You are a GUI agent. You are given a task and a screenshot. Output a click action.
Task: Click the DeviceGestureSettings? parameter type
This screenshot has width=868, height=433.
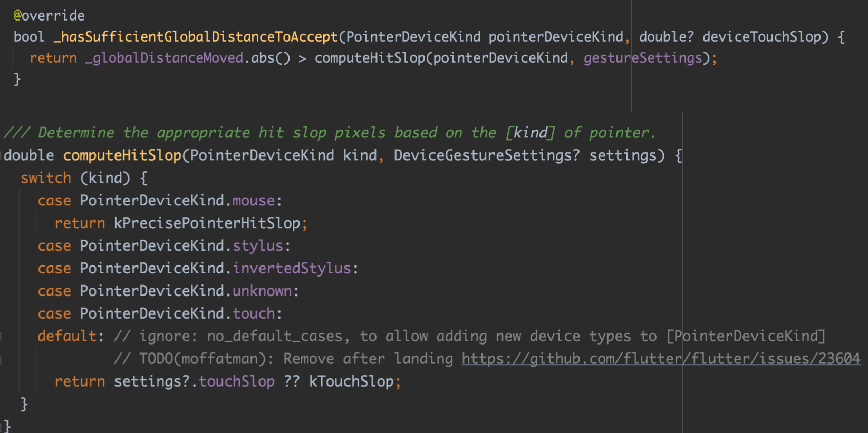486,155
